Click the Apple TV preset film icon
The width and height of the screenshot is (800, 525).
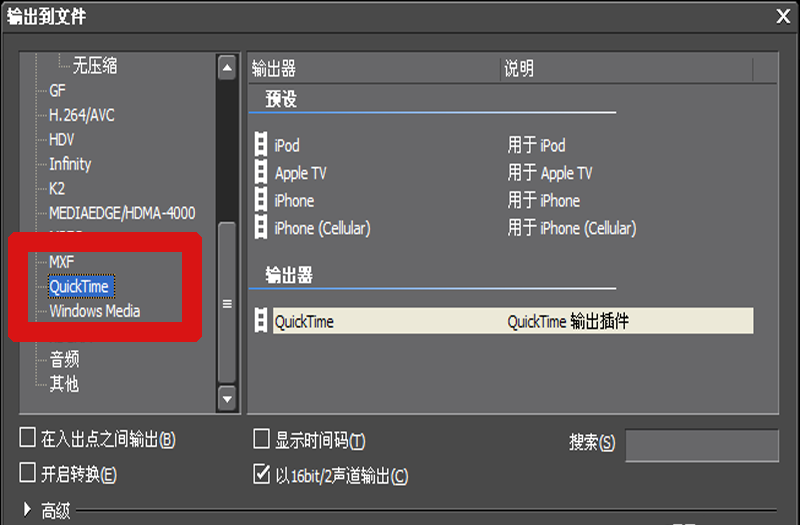[261, 173]
